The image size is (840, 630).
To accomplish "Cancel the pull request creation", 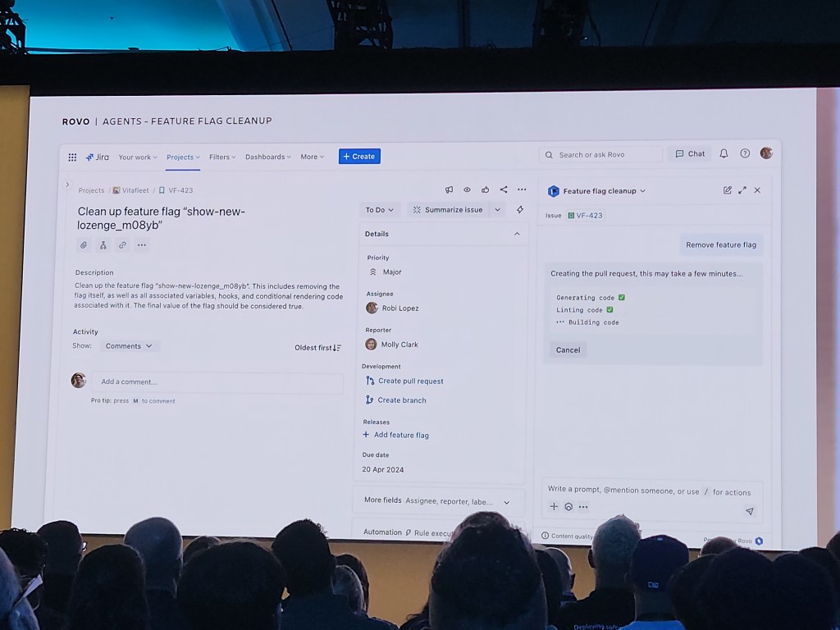I will click(x=568, y=350).
